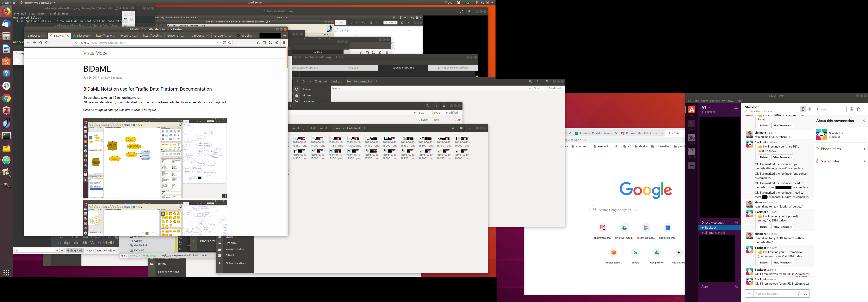
Task: Toggle Match Case in find bar
Action: [x=93, y=251]
